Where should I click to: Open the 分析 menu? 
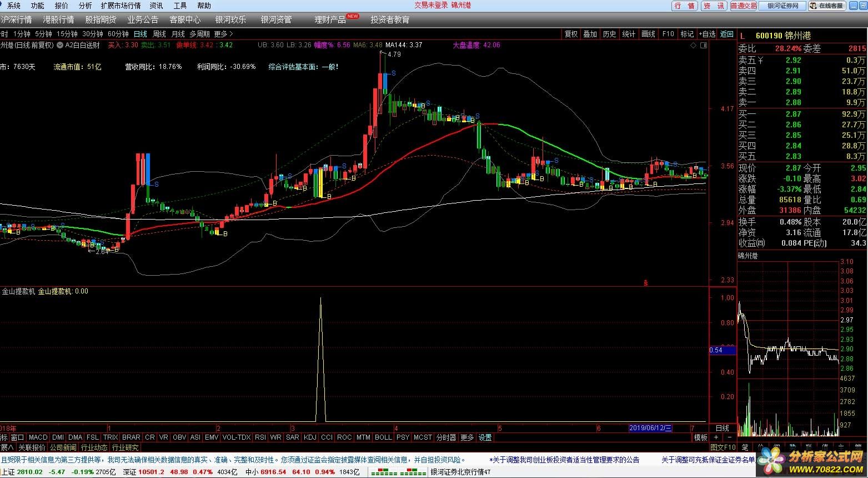pos(85,6)
